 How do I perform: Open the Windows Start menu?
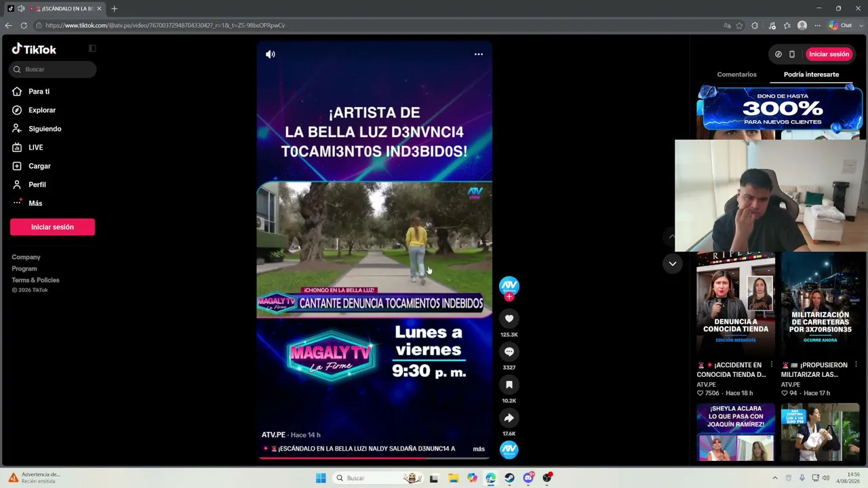321,478
